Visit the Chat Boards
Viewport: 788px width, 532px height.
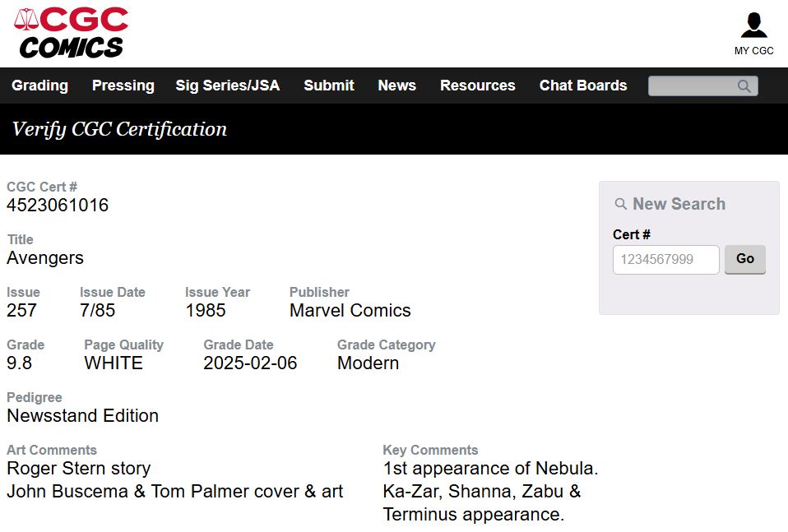click(582, 86)
